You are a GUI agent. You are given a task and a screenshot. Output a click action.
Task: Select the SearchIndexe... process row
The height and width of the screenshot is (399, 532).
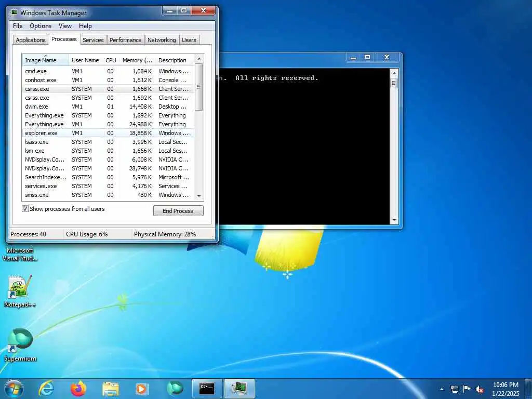[108, 177]
